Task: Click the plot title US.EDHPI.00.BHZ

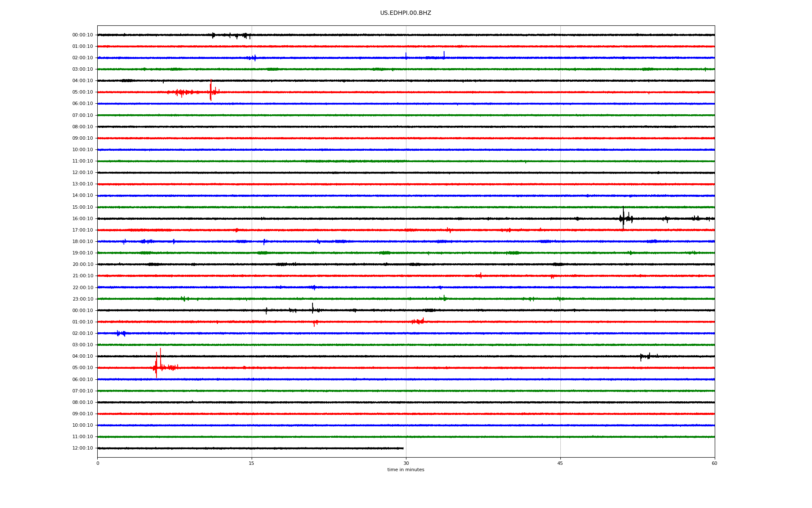Action: pos(406,13)
